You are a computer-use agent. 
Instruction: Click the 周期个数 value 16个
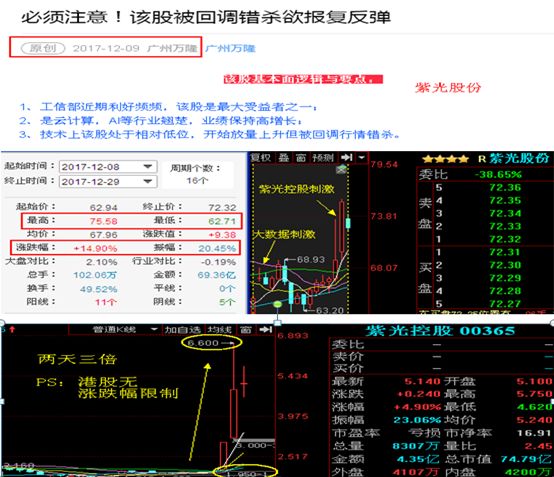[x=197, y=180]
